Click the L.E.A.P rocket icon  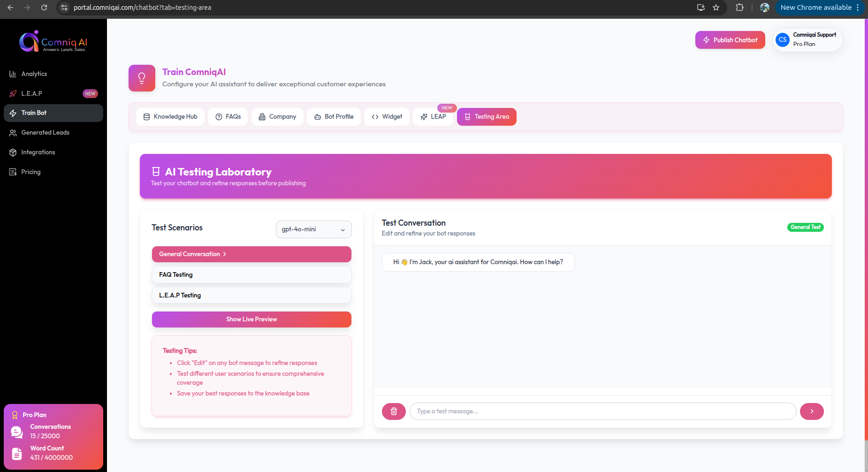point(13,94)
